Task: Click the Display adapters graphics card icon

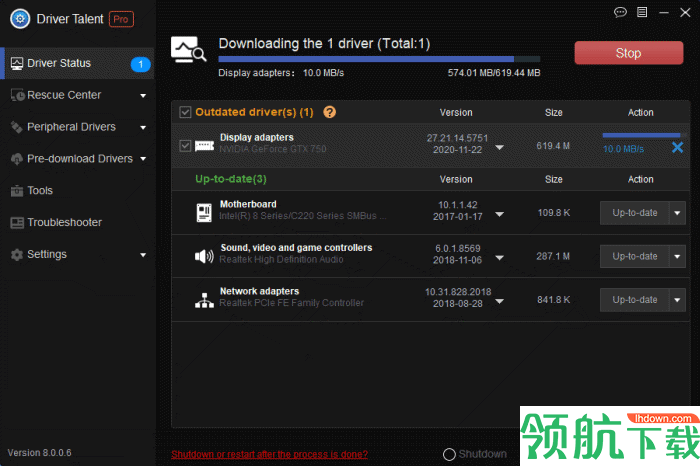Action: [204, 146]
